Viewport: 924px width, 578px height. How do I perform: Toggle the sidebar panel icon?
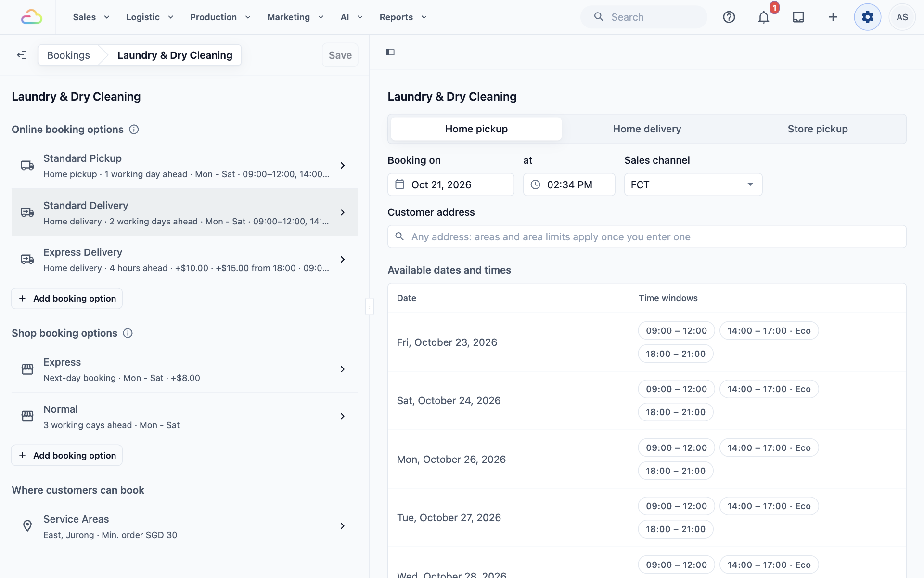(390, 52)
